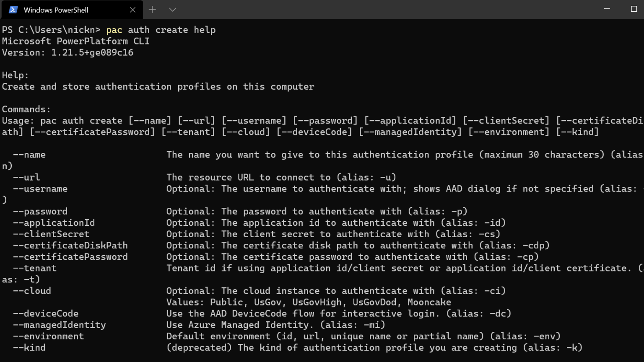Click the Mooncake cloud value text
This screenshot has height=362, width=644.
point(429,302)
